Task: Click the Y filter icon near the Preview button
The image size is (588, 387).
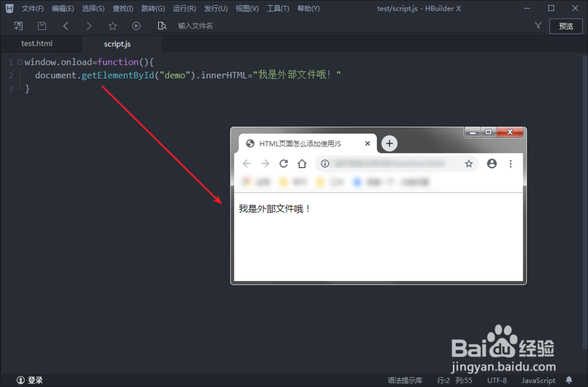Action: point(539,25)
